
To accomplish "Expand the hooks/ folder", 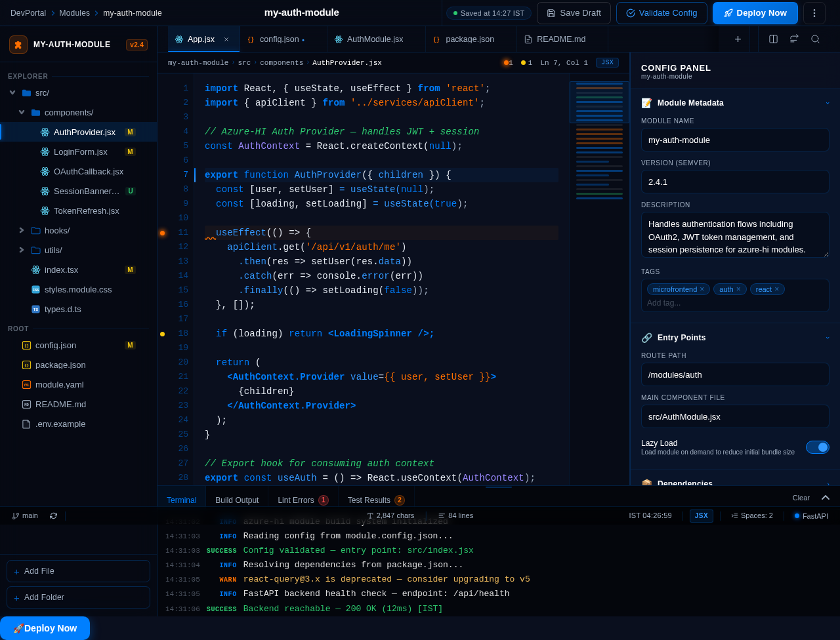I will tap(22, 230).
